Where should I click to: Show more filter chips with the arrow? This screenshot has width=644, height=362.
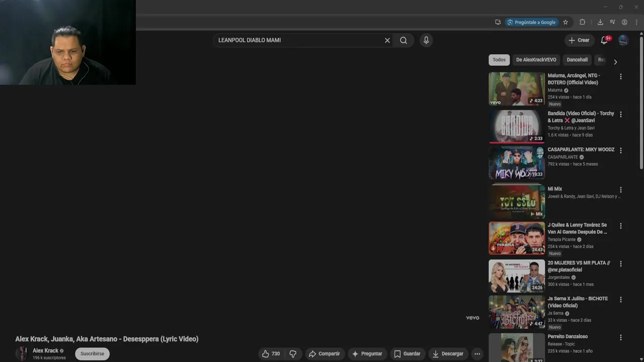615,62
